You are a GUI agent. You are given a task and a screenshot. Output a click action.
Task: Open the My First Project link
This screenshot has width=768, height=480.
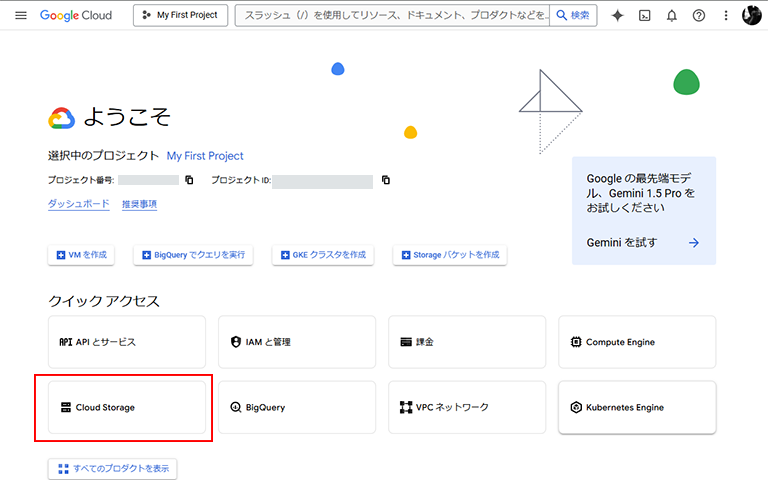(205, 156)
